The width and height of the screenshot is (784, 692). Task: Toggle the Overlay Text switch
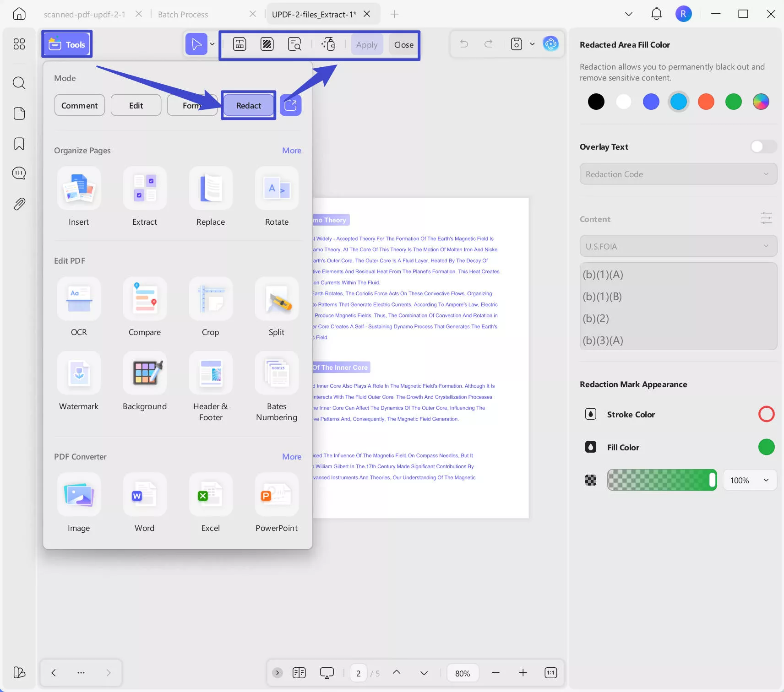(763, 146)
